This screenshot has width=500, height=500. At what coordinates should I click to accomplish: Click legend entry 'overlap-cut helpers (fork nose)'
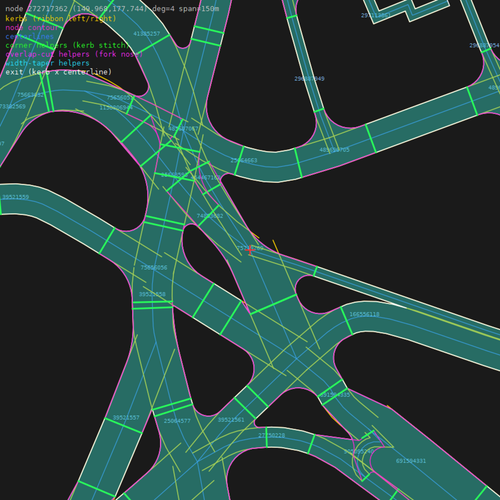click(74, 54)
